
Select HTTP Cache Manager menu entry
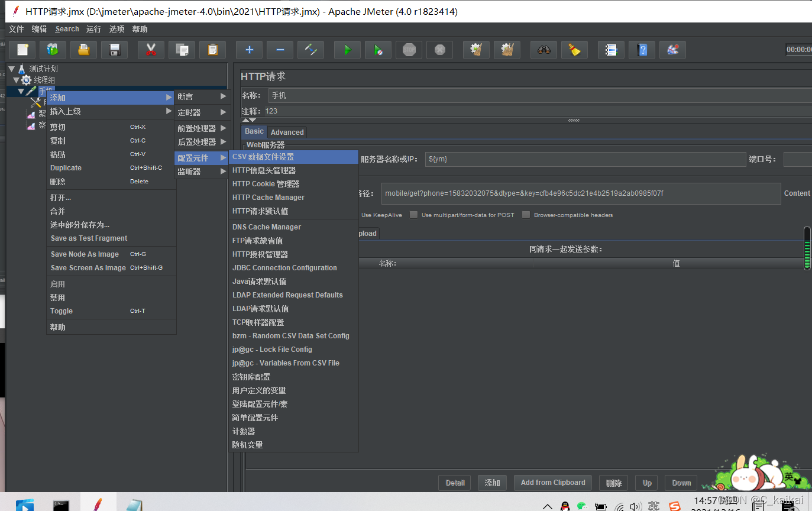[294, 198]
